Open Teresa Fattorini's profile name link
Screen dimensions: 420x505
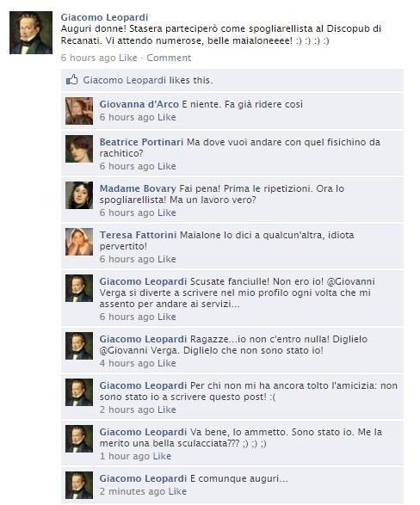tap(138, 235)
